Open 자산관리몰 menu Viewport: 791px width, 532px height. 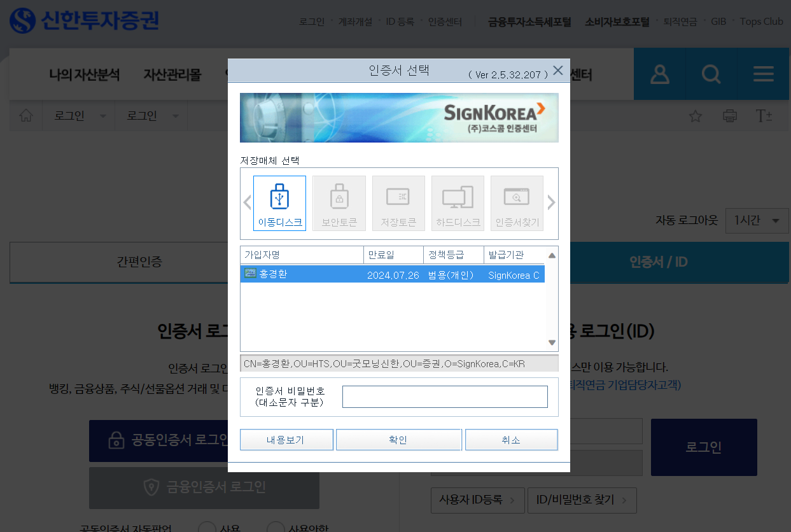172,74
